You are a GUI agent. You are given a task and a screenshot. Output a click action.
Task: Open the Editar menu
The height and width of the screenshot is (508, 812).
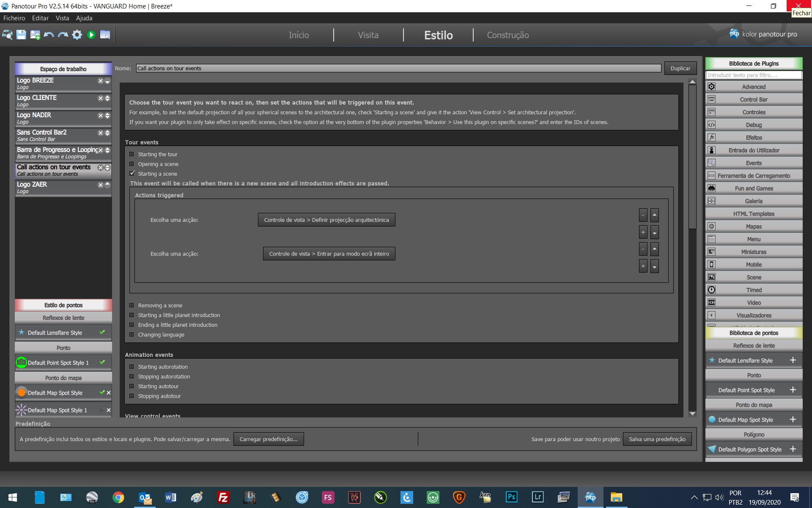point(40,18)
